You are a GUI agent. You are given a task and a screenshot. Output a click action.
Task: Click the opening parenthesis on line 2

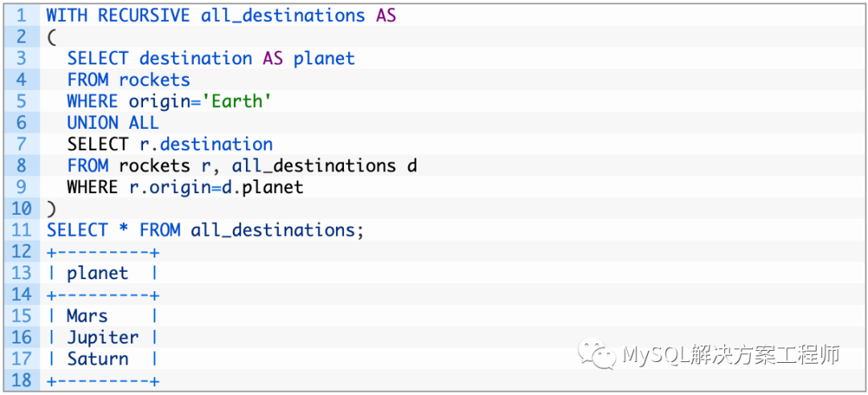coord(51,37)
